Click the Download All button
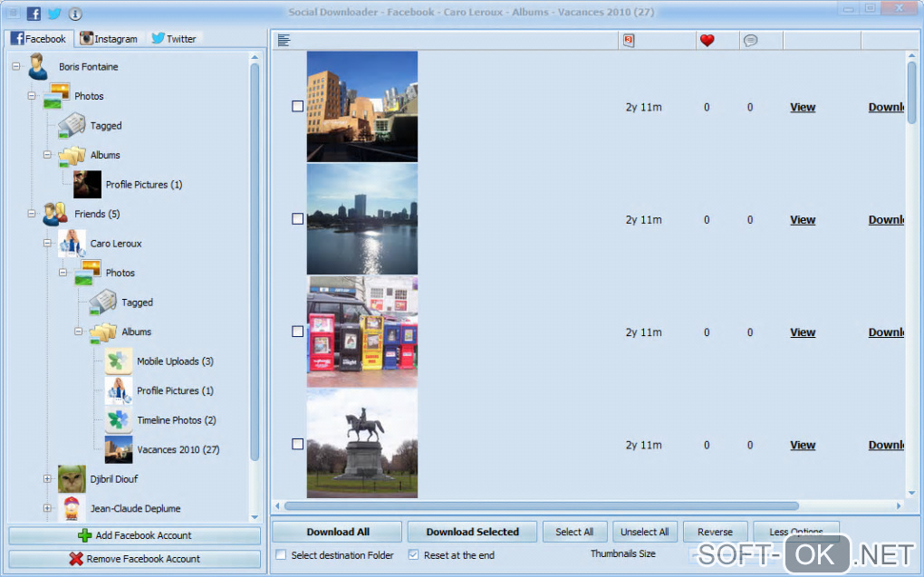Screen dimensions: 924x577 [337, 532]
